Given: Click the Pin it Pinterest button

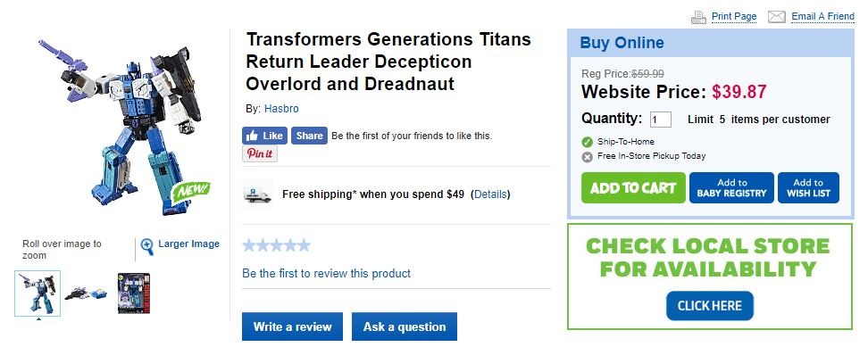Looking at the screenshot, I should 260,153.
